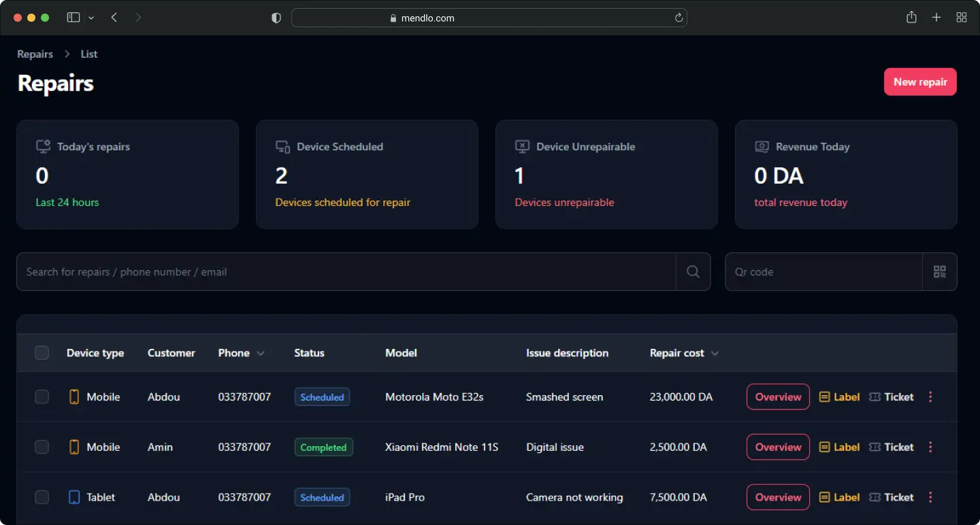
Task: Click the search magnifier icon button
Action: pyautogui.click(x=693, y=271)
